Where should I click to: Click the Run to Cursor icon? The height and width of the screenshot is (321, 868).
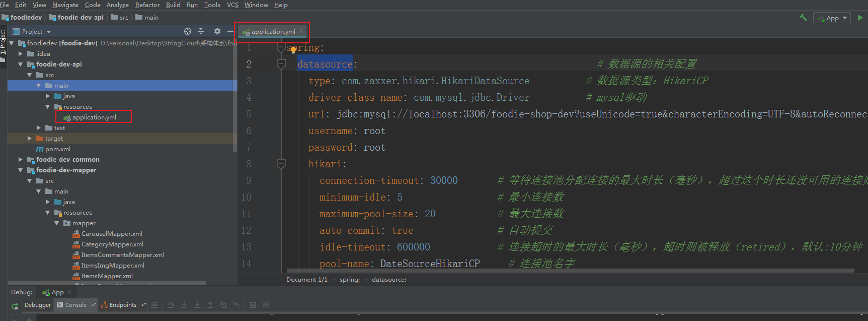[x=236, y=305]
